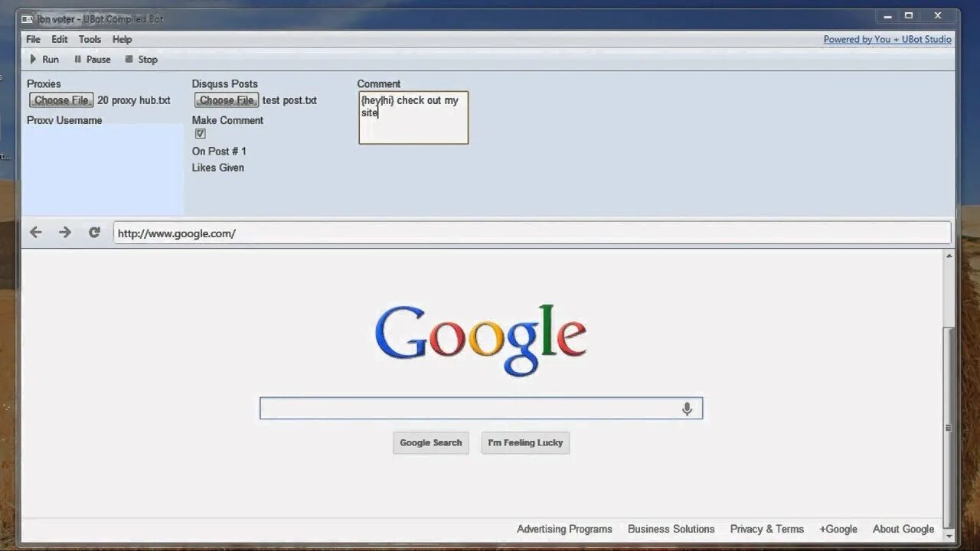This screenshot has width=980, height=551.
Task: Open Advertising Programs link
Action: click(x=564, y=529)
